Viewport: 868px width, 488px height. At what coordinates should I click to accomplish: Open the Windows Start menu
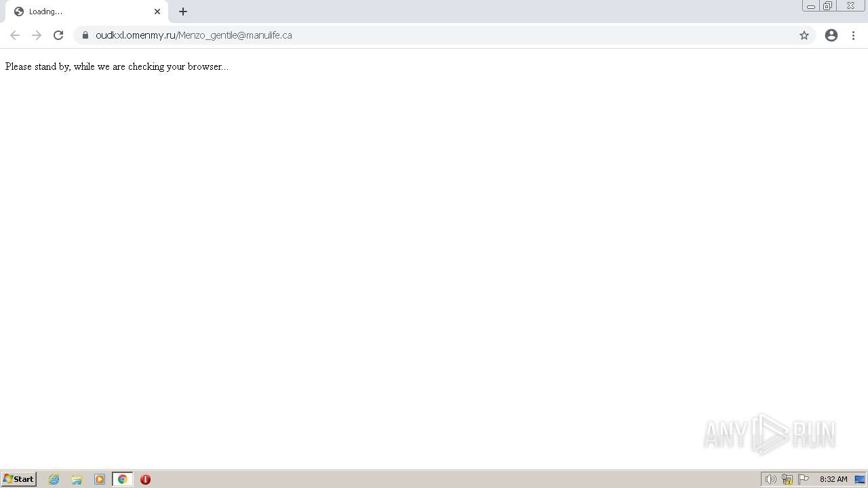19,479
